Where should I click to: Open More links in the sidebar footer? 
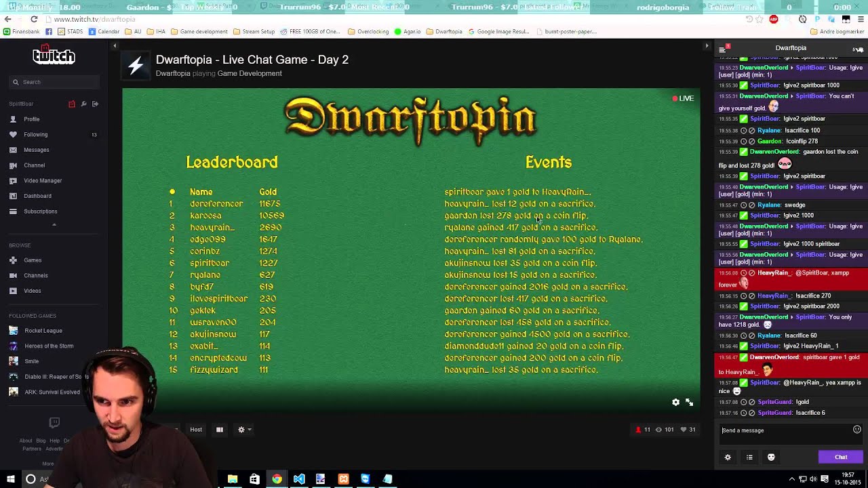pyautogui.click(x=47, y=464)
